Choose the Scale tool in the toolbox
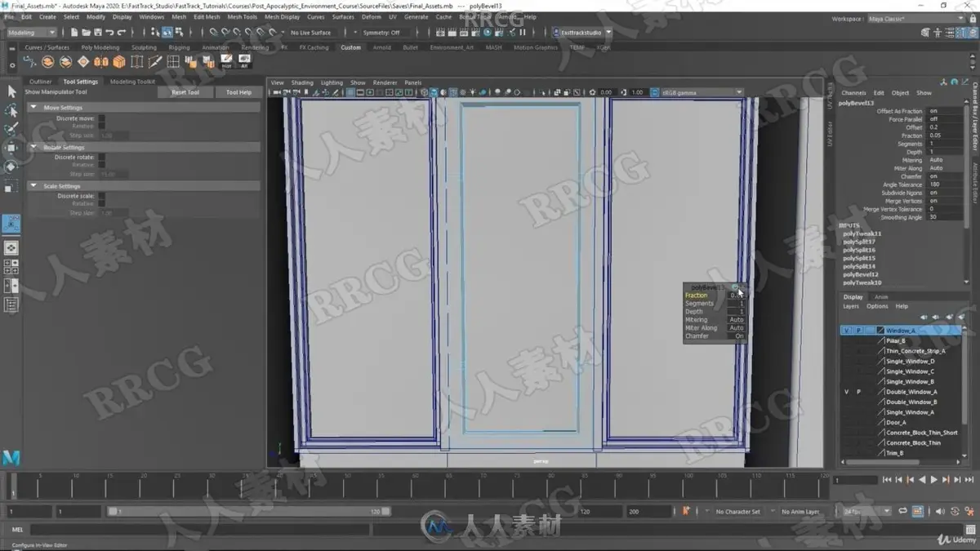The image size is (980, 551). (11, 186)
